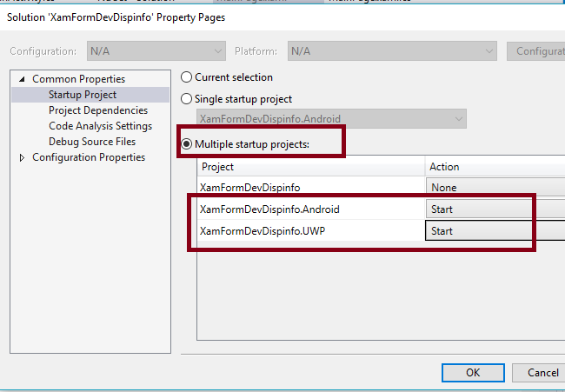The image size is (565, 392).
Task: Open the Platform dropdown
Action: 392,51
